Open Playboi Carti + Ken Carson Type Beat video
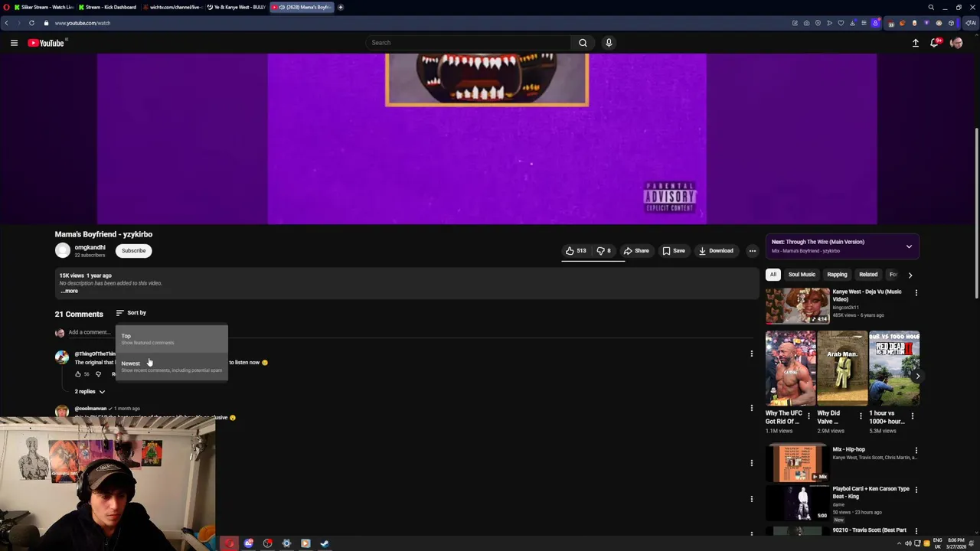This screenshot has height=551, width=980. pyautogui.click(x=797, y=504)
